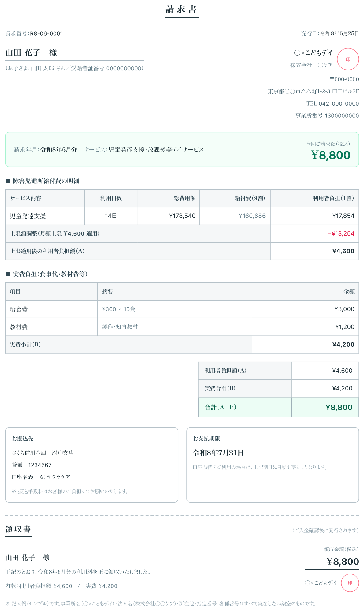
Task: Click postal code 〒000-0000
Action: [344, 79]
